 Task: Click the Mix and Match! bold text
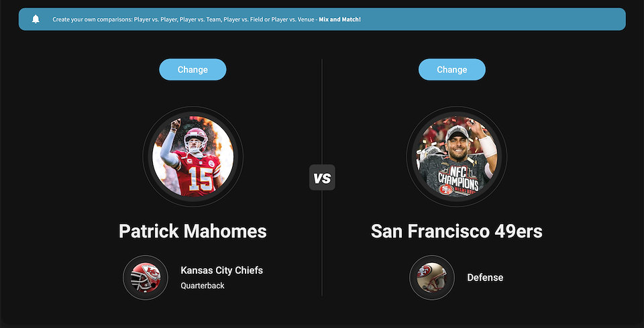tap(339, 19)
